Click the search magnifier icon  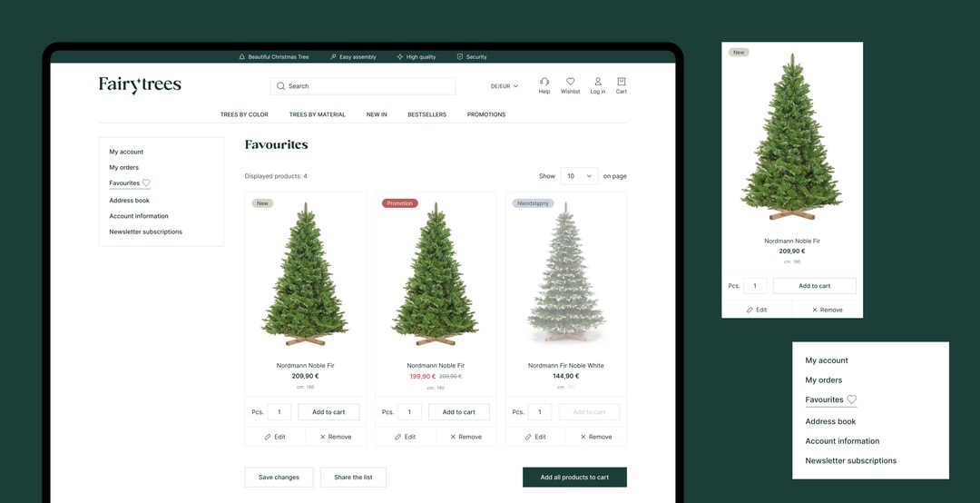(280, 85)
